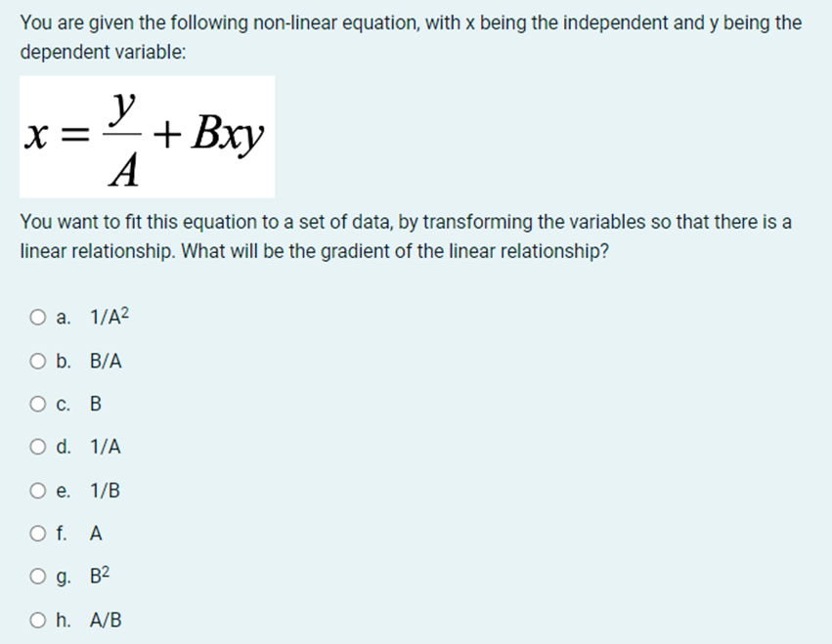Click the answer label text A/B
832x644 pixels.
(x=106, y=620)
